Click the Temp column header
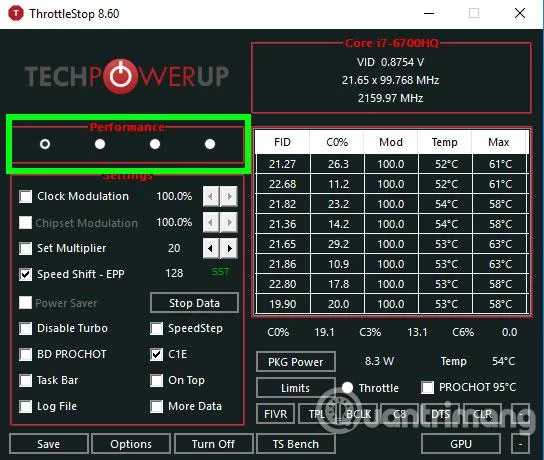544x460 pixels. click(x=445, y=142)
